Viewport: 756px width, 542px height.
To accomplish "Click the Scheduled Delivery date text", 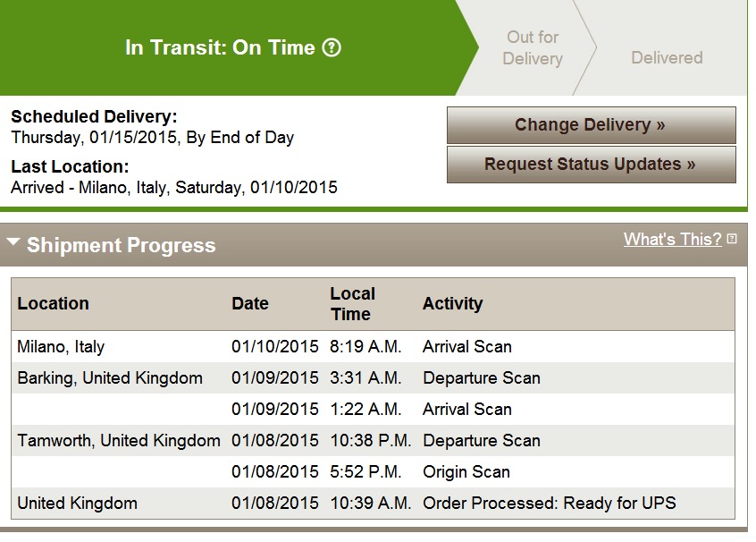I will coord(152,138).
